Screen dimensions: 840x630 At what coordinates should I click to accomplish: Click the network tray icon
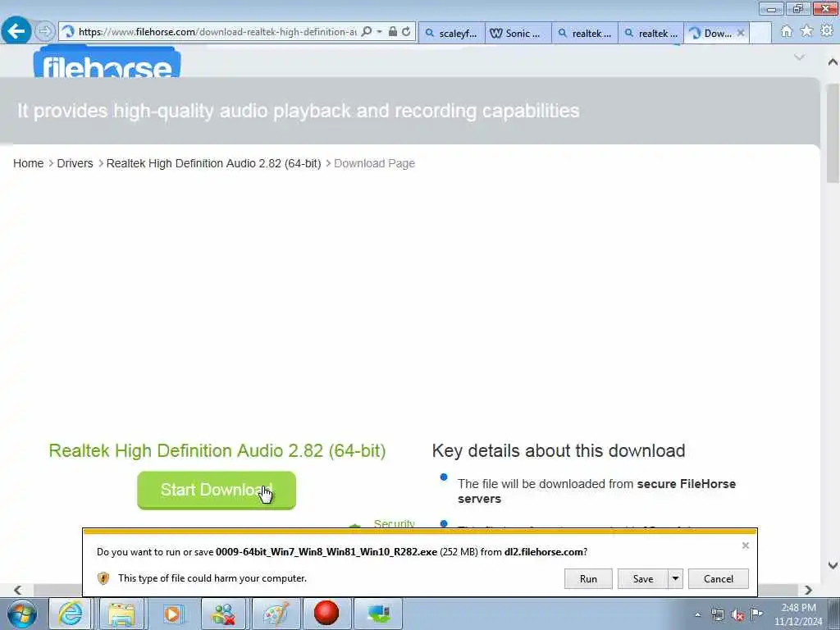717,614
